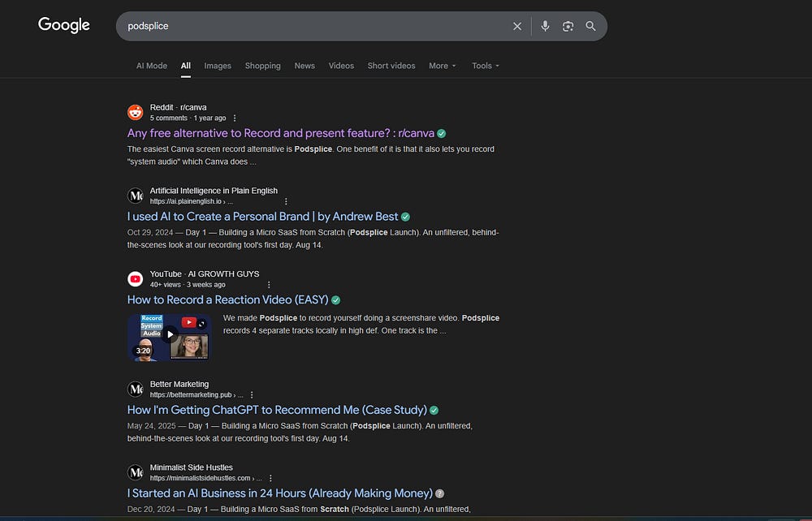Click Medium icon for Better Marketing result
The image size is (812, 521).
click(x=135, y=389)
